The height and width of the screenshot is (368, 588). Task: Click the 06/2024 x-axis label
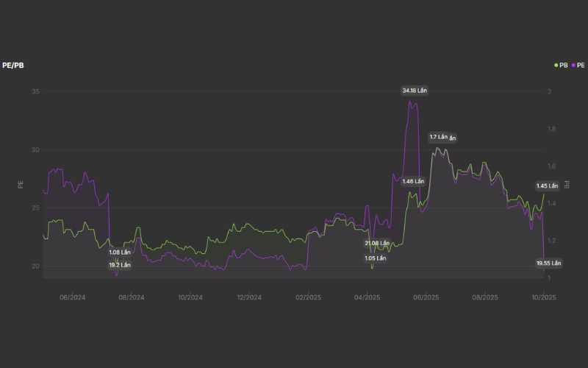coord(73,297)
